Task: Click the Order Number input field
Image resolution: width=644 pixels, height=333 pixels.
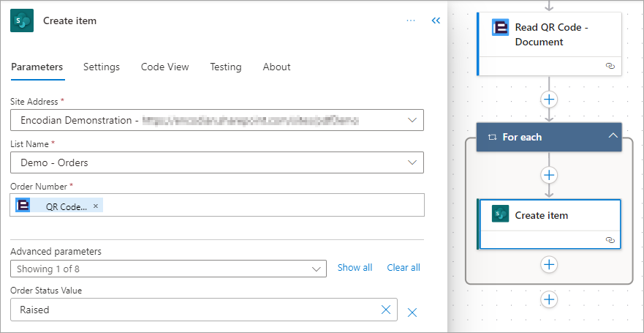Action: pyautogui.click(x=217, y=205)
